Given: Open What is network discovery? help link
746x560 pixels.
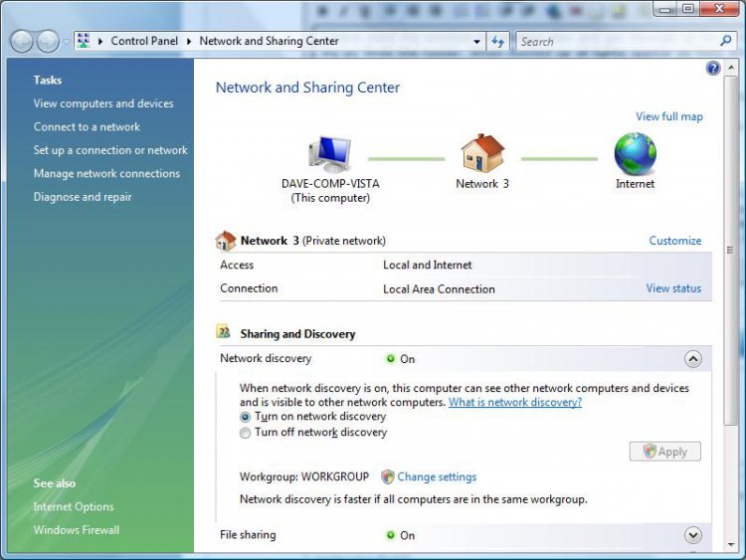Looking at the screenshot, I should (x=515, y=402).
